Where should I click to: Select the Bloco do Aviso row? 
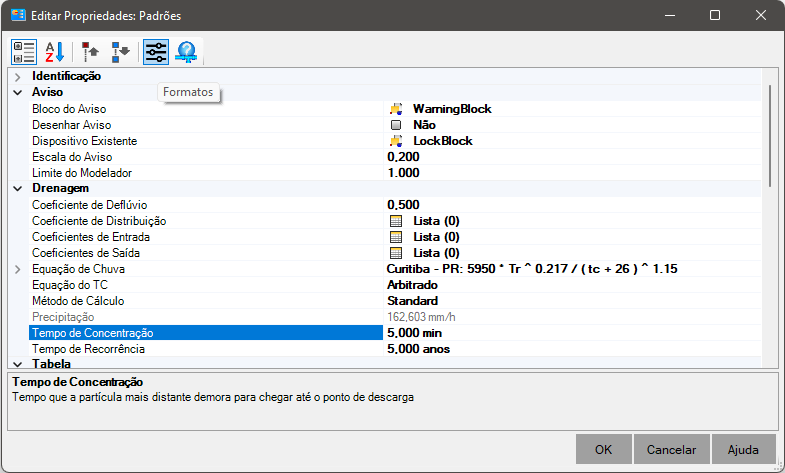(395, 109)
